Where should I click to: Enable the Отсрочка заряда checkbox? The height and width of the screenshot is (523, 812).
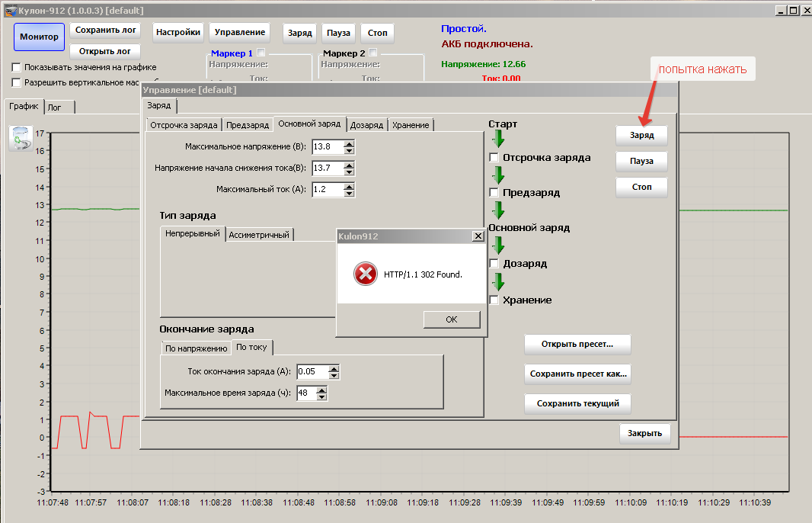coord(494,158)
